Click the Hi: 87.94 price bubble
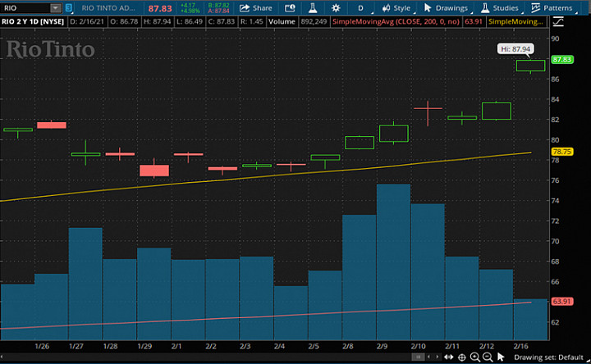Screen dimensions: 591x364 (515, 49)
